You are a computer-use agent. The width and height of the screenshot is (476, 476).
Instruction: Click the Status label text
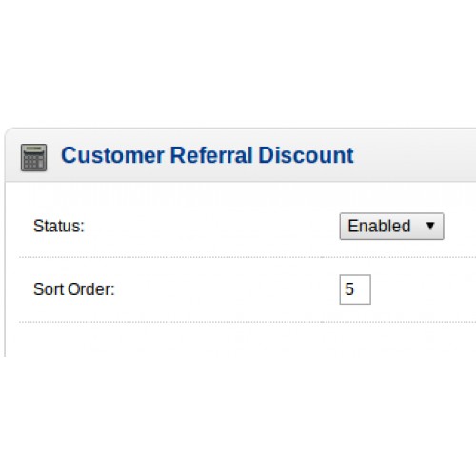59,227
